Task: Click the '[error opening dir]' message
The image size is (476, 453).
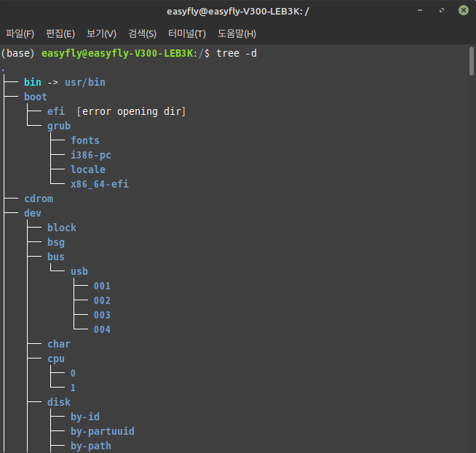Action: click(131, 111)
